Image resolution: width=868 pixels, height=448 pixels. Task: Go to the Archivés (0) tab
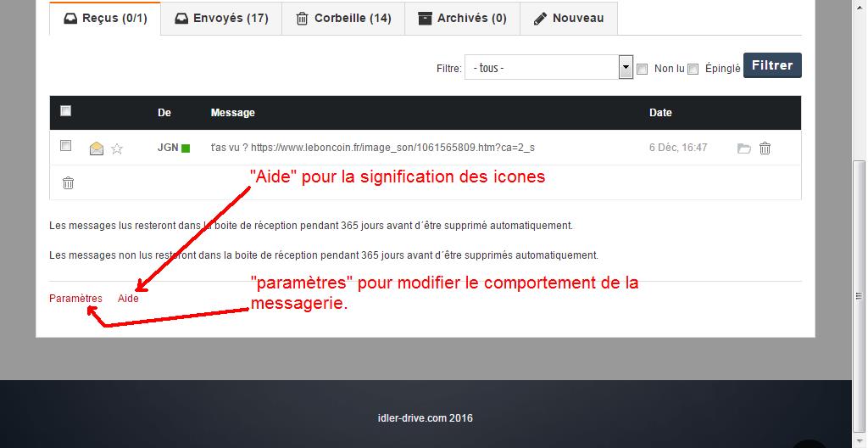click(x=462, y=18)
